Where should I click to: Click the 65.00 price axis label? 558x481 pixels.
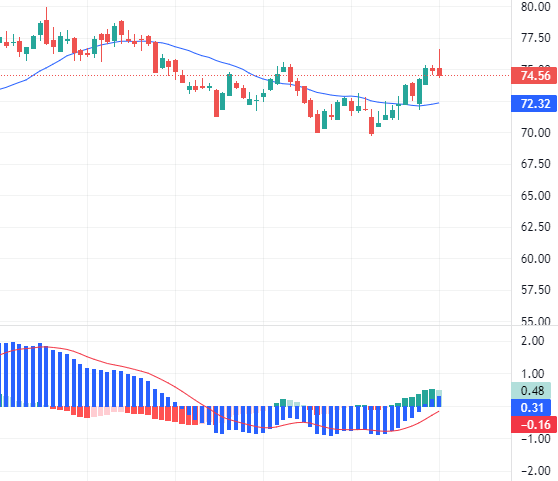(536, 196)
